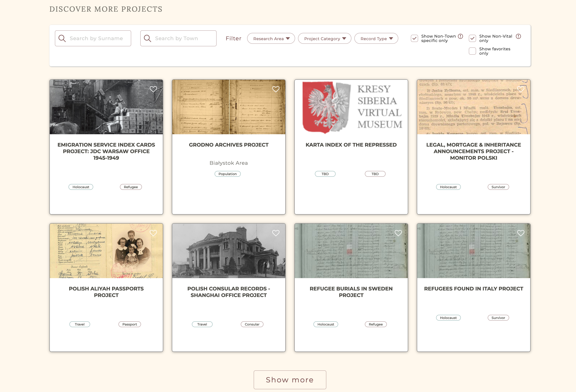
Task: Click magnifier icon in surname search
Action: (x=62, y=38)
